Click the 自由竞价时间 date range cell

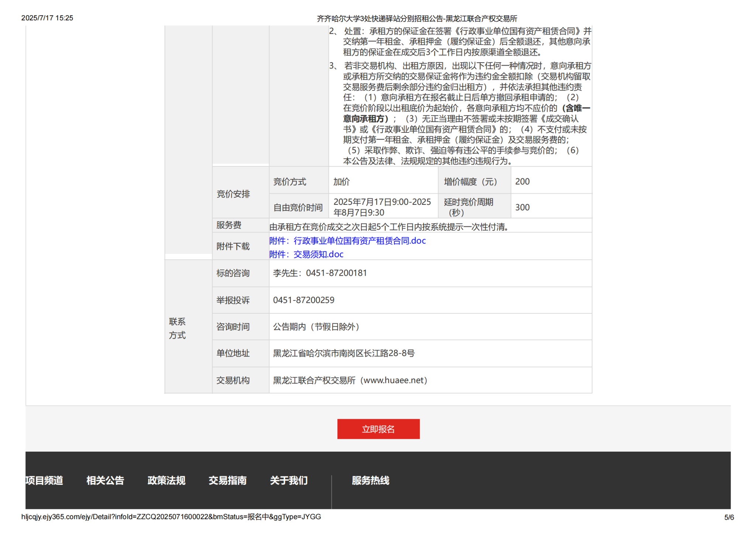pyautogui.click(x=382, y=207)
